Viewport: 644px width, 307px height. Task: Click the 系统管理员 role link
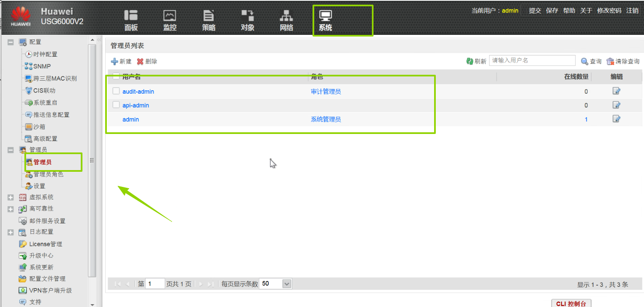coord(326,119)
